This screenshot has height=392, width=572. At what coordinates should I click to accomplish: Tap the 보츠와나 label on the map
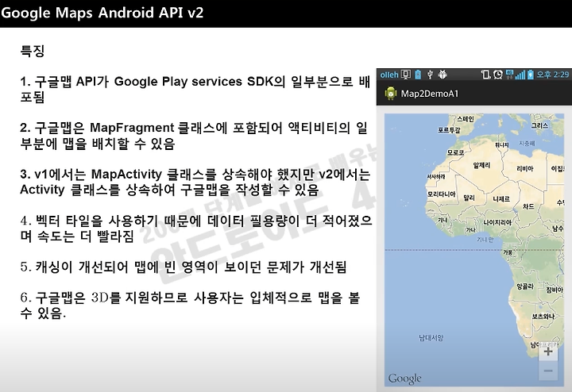[x=543, y=317]
